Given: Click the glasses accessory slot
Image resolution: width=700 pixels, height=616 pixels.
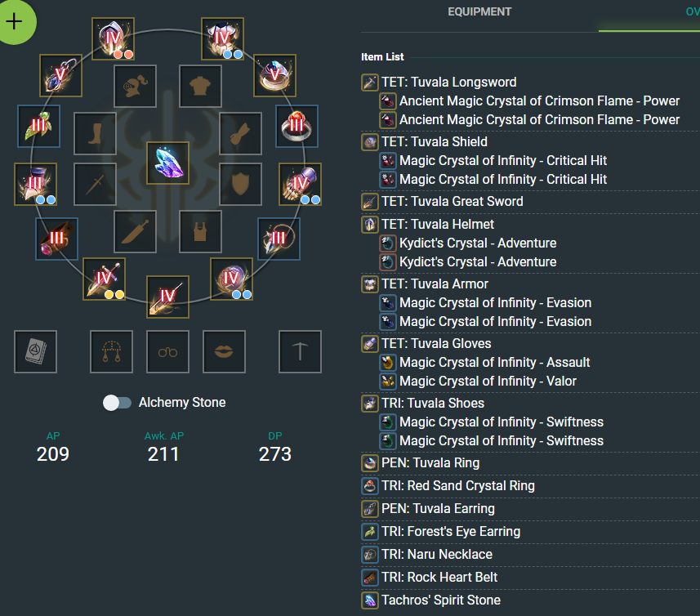Looking at the screenshot, I should point(168,352).
